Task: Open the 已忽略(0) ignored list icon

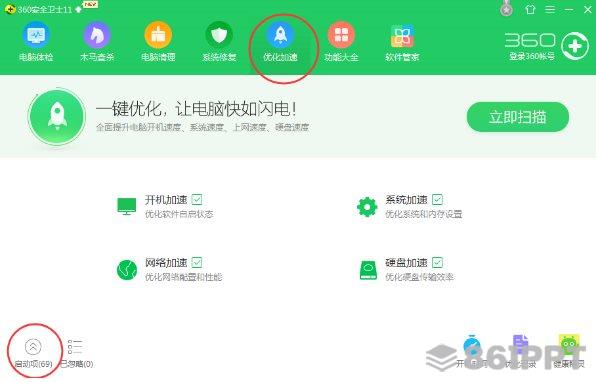Action: (75, 347)
